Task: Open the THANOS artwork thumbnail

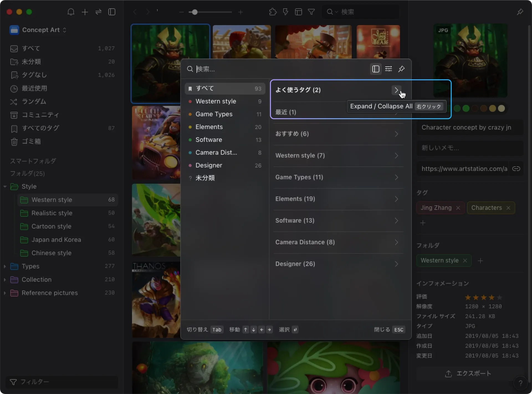Action: [x=156, y=300]
